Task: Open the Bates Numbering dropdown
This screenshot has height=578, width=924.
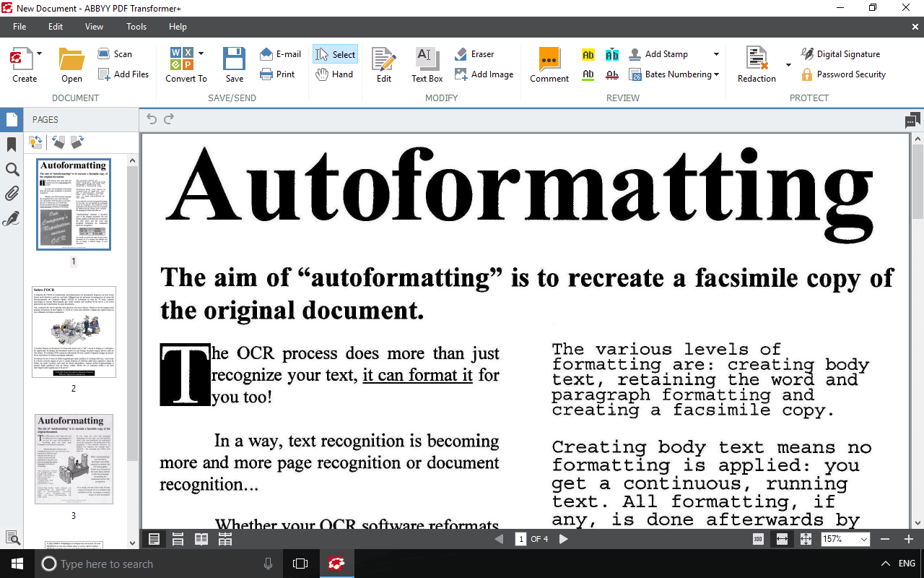Action: click(x=716, y=74)
